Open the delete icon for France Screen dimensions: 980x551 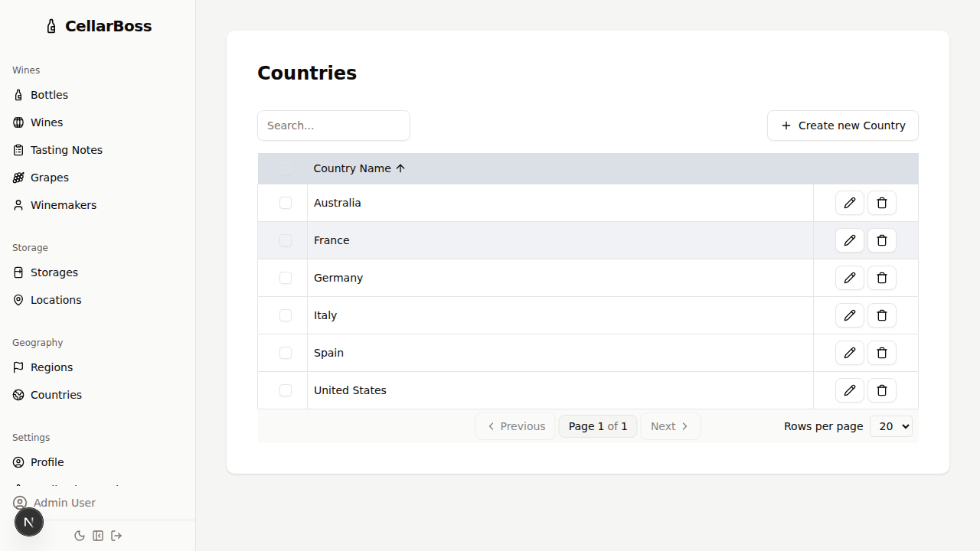[882, 240]
